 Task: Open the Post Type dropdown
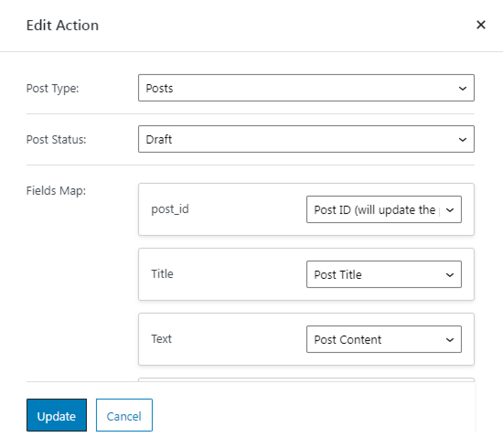pos(306,88)
